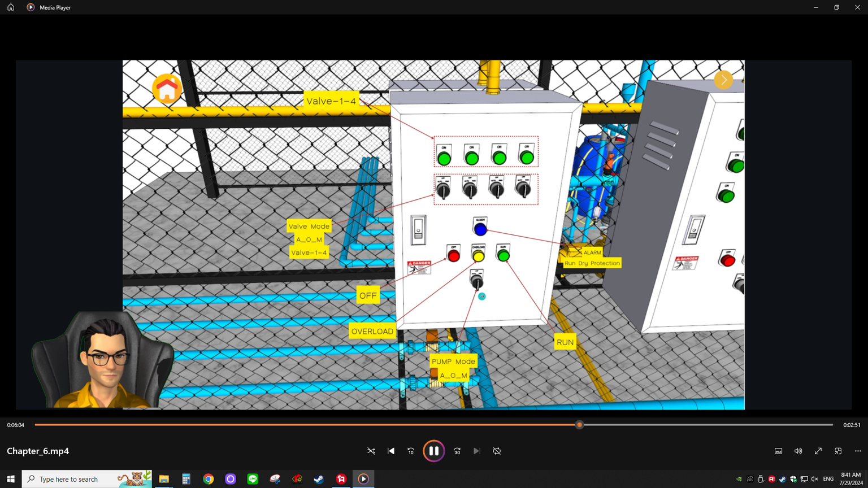The width and height of the screenshot is (868, 488).
Task: Open the volume control flyout
Action: coord(798,451)
